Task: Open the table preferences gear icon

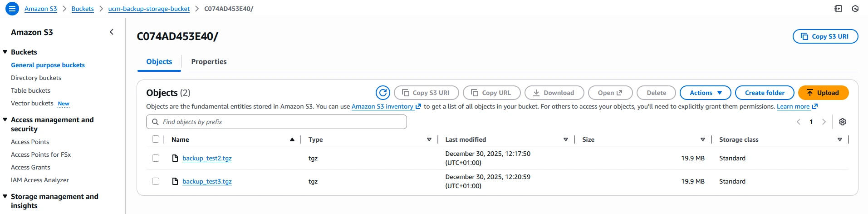Action: (x=843, y=122)
